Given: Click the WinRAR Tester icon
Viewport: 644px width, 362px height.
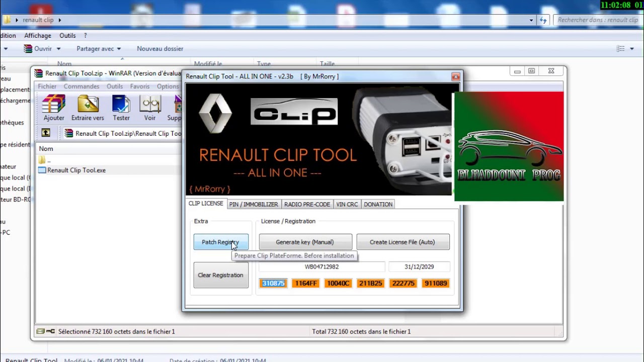Looking at the screenshot, I should [121, 108].
